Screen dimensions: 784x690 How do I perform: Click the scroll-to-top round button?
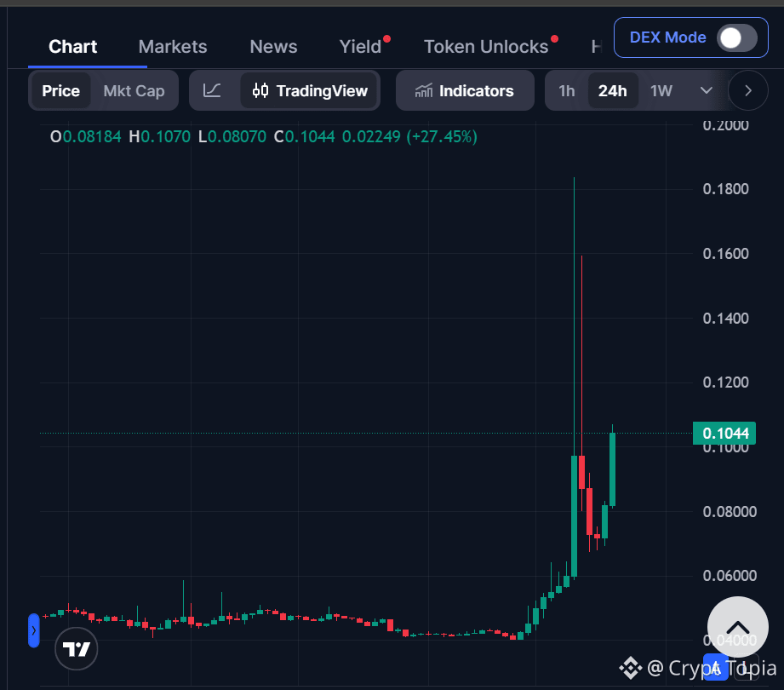(737, 627)
